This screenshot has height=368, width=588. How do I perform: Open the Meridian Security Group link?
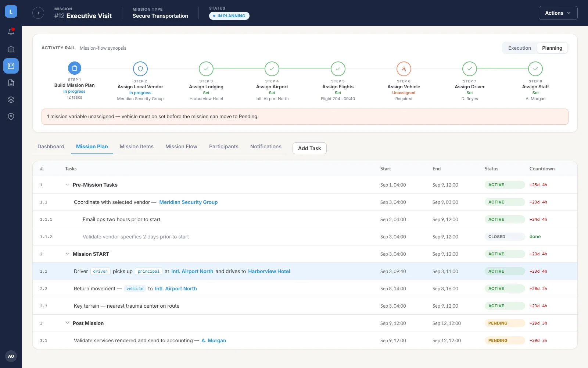click(189, 202)
